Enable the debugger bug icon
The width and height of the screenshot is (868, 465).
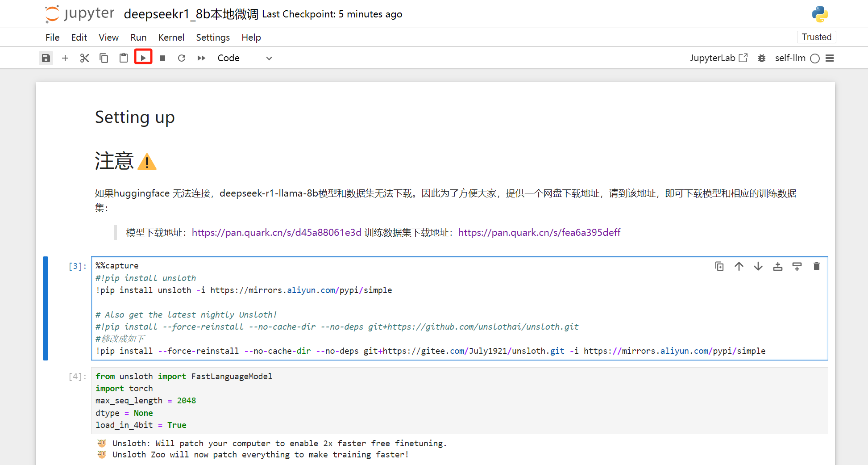click(762, 58)
